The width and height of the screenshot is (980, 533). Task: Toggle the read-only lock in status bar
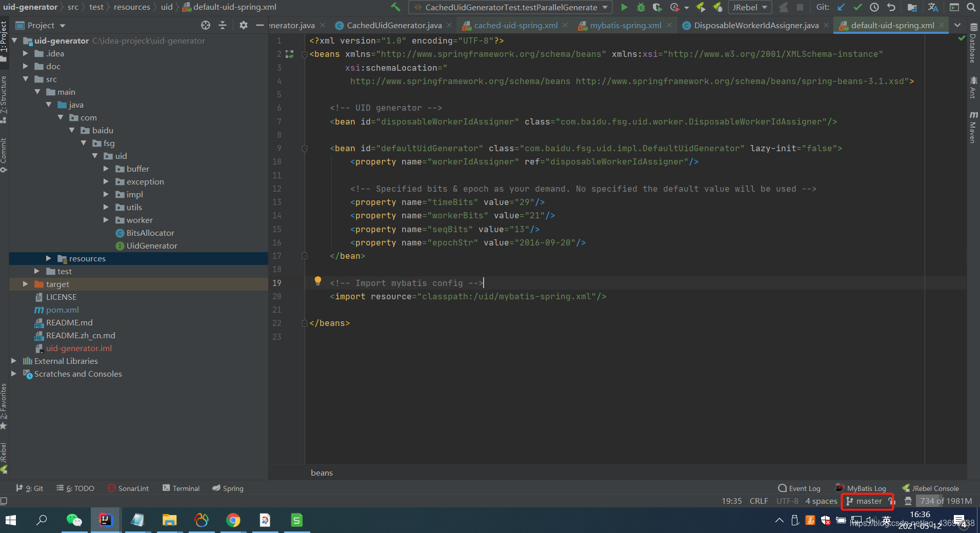tap(891, 501)
